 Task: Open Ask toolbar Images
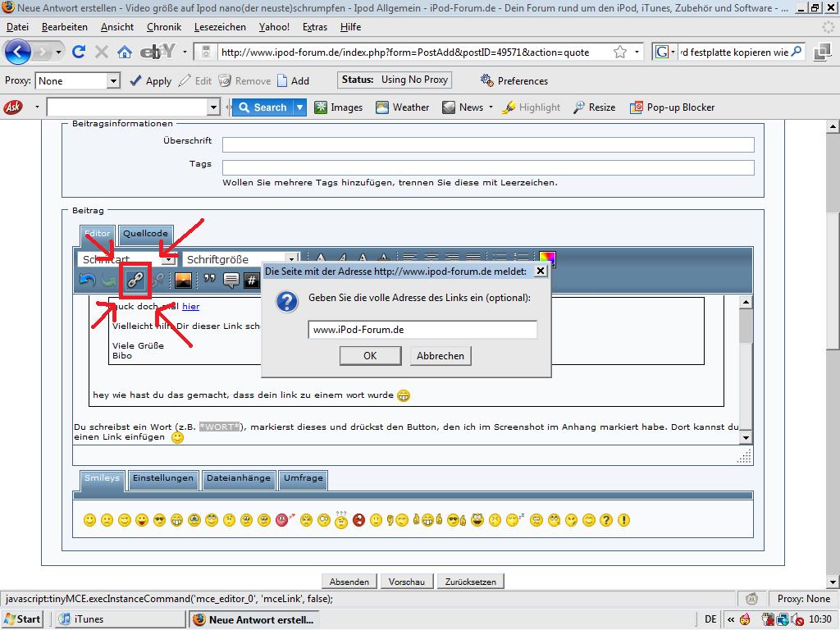[x=339, y=107]
